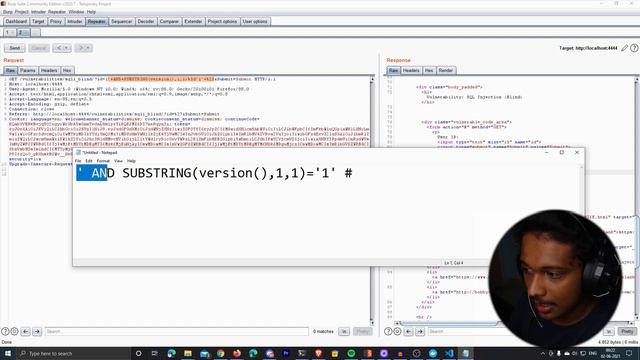Go to next request history arrow

[83, 48]
